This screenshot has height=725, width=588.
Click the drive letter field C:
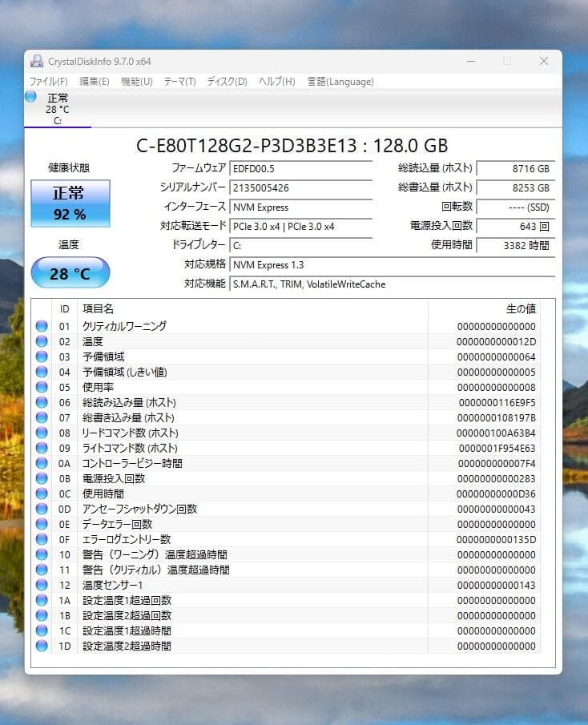click(x=301, y=245)
